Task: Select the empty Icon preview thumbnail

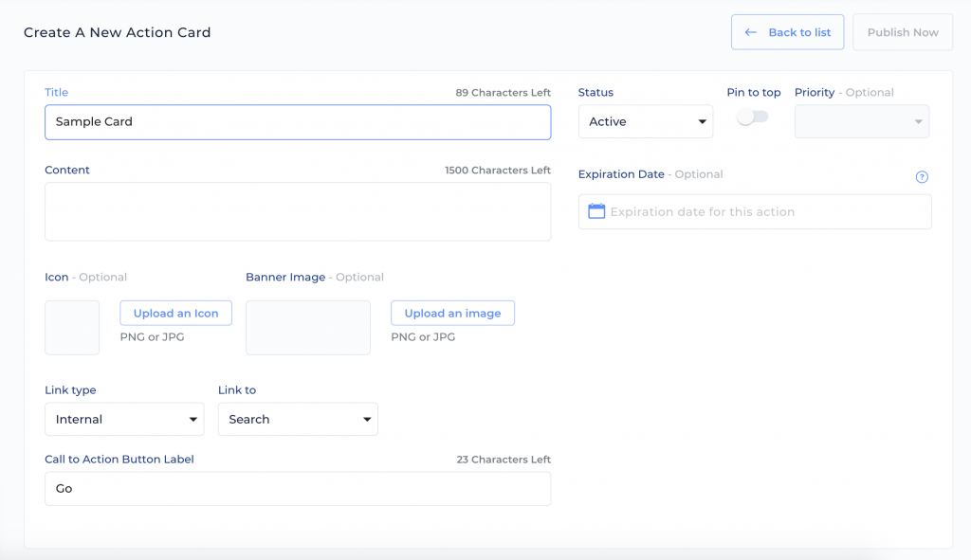Action: [72, 328]
